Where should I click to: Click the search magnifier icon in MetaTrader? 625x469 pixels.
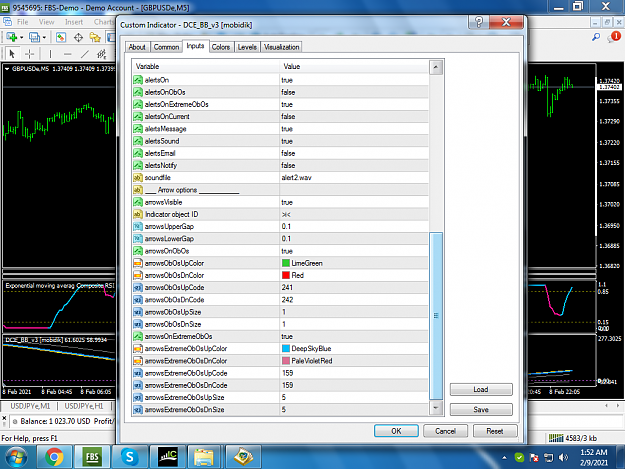596,37
